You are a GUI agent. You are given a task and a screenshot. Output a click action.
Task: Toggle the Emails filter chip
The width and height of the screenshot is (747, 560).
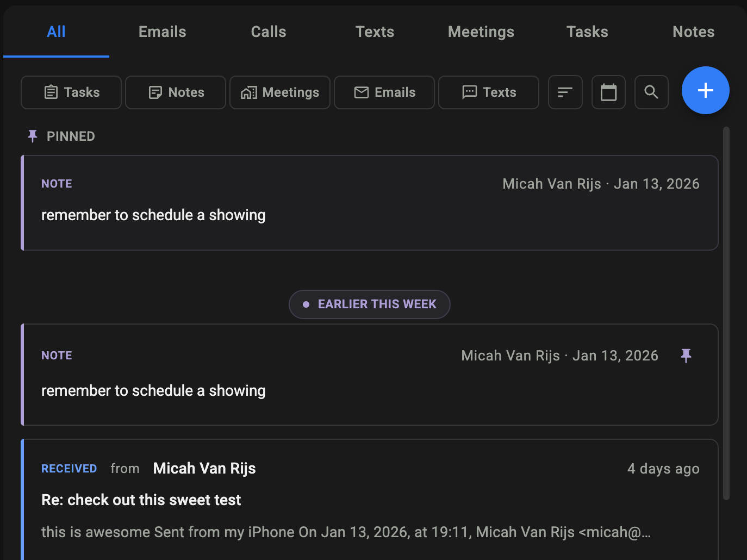tap(384, 92)
